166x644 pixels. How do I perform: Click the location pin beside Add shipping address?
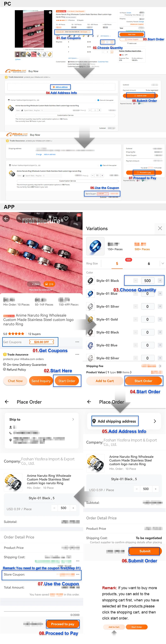point(94,421)
